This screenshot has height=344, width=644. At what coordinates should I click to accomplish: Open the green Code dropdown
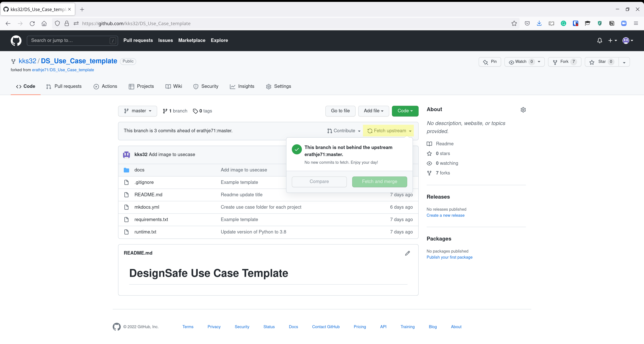(x=405, y=111)
